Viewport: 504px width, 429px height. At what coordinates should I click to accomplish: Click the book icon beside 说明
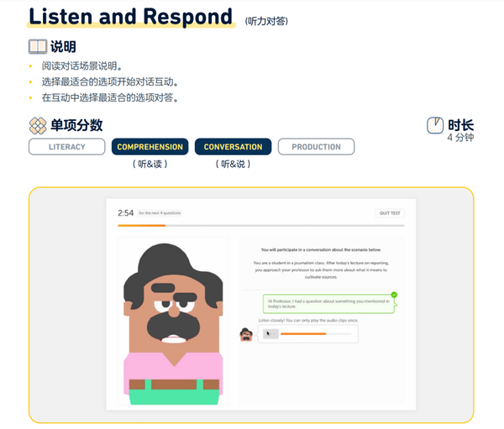(x=38, y=47)
